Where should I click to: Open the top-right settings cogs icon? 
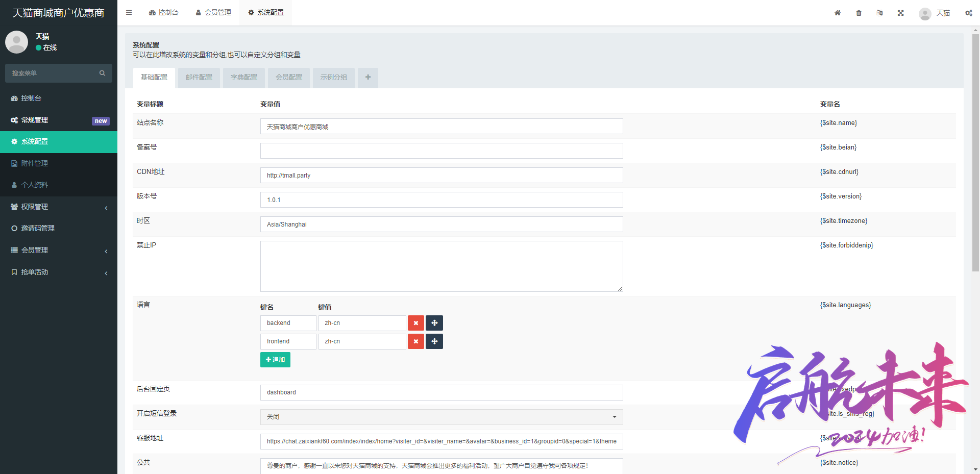tap(969, 13)
